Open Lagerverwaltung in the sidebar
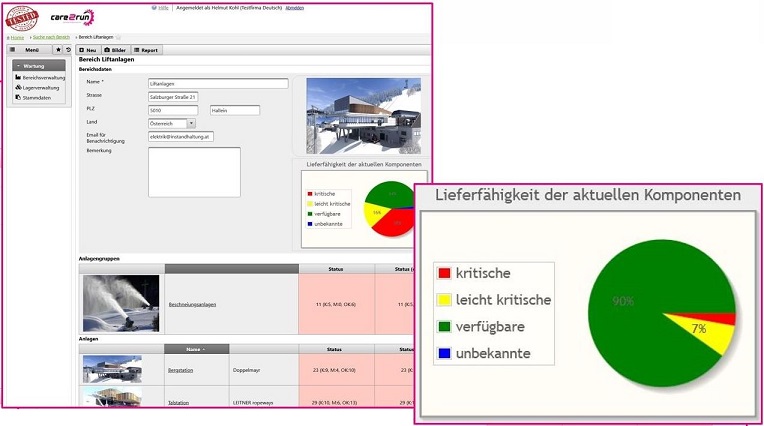This screenshot has width=764, height=426. click(x=40, y=87)
